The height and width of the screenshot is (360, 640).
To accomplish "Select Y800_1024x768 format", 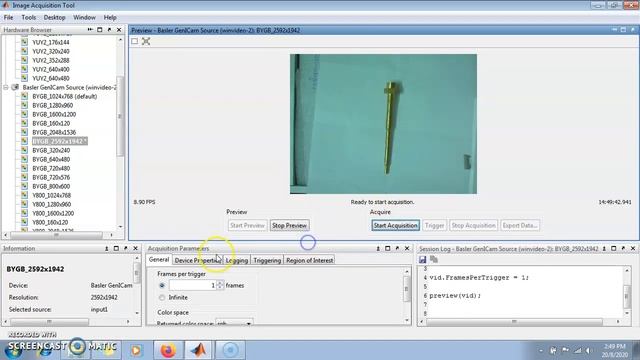I will [51, 195].
